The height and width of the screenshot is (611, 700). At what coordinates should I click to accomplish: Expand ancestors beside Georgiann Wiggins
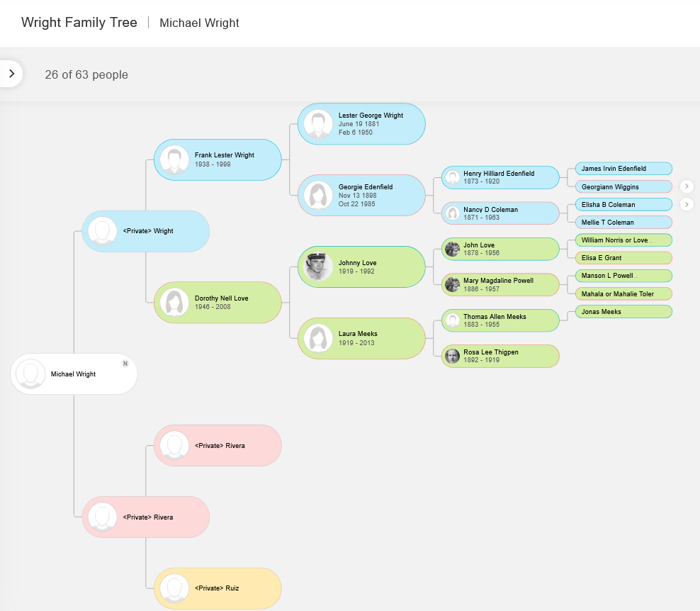coord(686,186)
